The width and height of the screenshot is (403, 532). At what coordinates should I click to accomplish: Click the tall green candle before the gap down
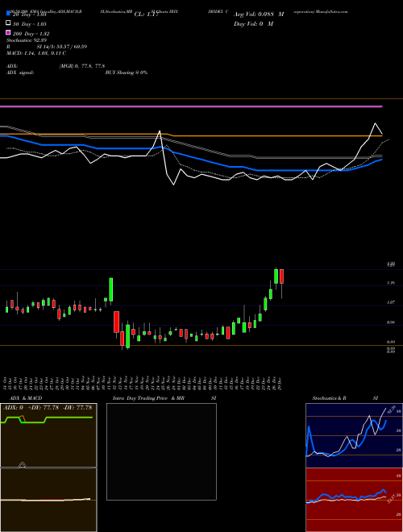(x=110, y=289)
